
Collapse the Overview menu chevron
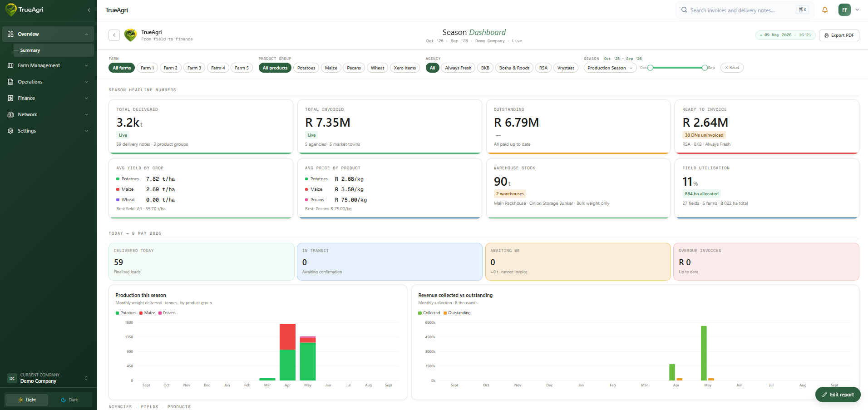click(86, 34)
